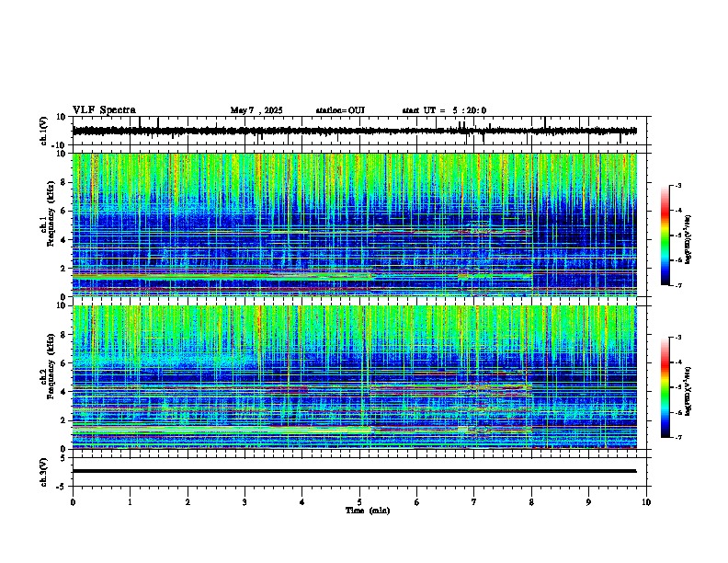Viewport: 728px width, 563px height.
Task: Click the "-3" label on ch.2 colorbar
Action: tap(678, 338)
